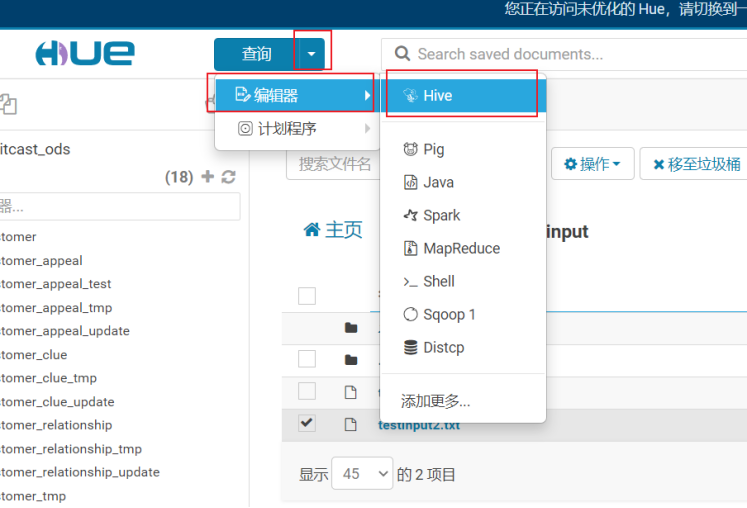Select Pig editor
This screenshot has height=508, width=747.
pos(463,150)
